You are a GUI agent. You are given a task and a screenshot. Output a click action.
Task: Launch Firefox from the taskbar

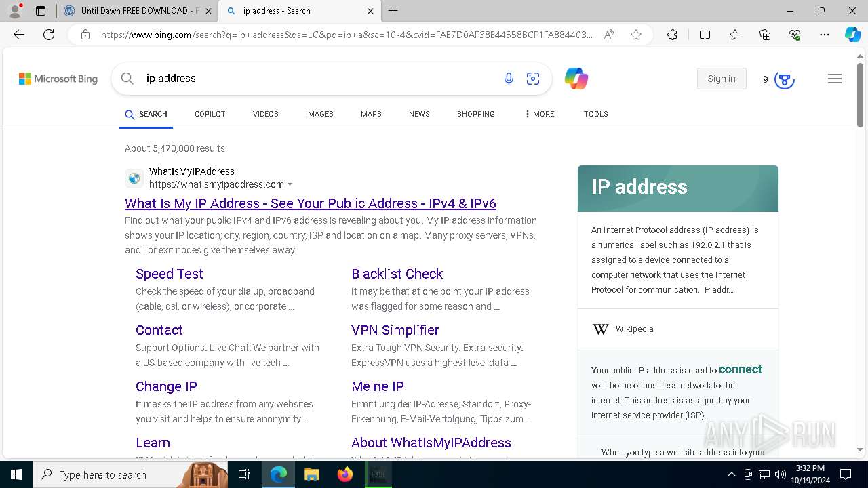[345, 474]
